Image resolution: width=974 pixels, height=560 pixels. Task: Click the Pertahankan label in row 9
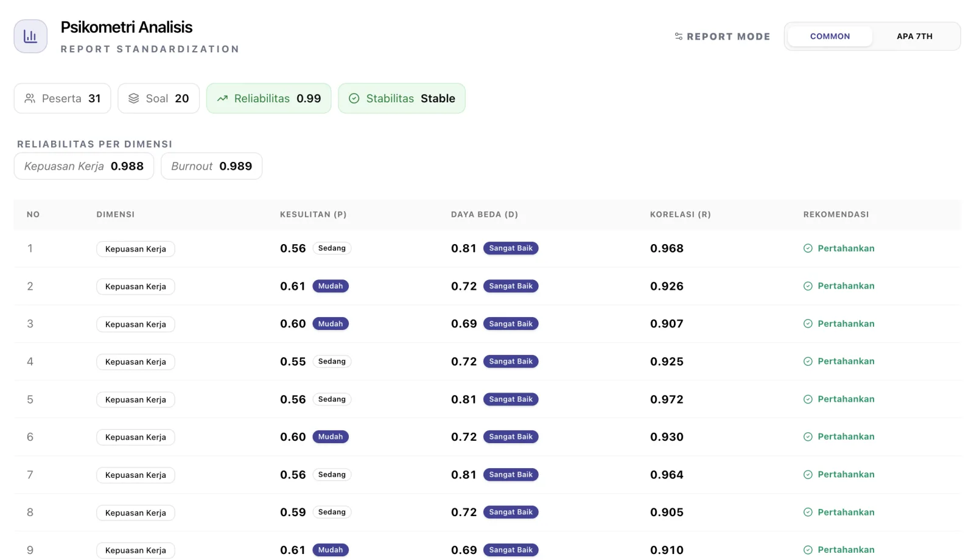846,550
